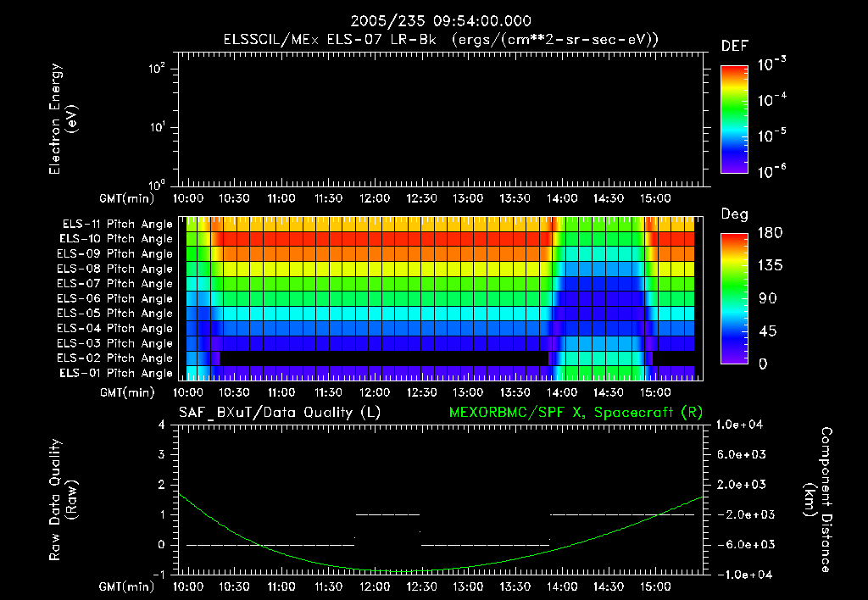Select the ELS-05 Pitch Angle row label
Viewport: 868px width, 600px height.
point(114,314)
